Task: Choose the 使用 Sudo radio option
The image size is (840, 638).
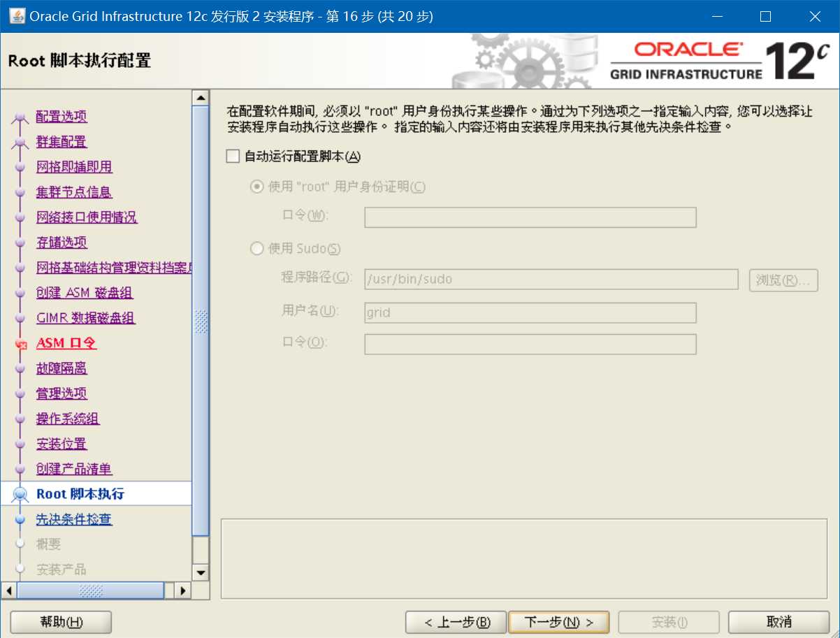Action: [x=257, y=248]
